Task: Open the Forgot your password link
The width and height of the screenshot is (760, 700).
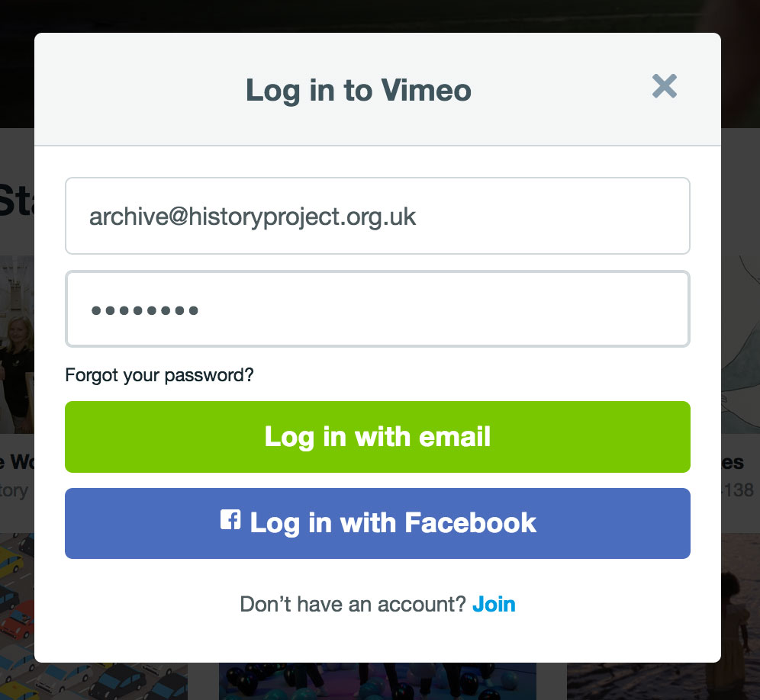Action: tap(159, 375)
